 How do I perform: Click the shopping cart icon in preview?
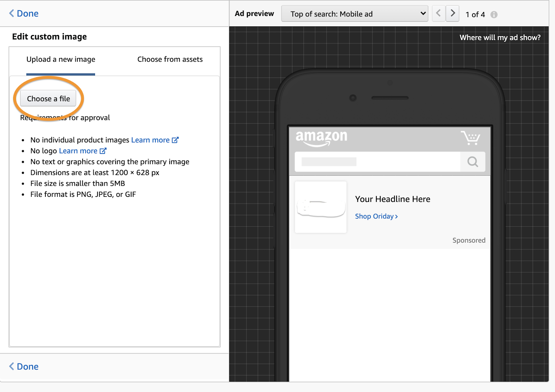click(470, 138)
